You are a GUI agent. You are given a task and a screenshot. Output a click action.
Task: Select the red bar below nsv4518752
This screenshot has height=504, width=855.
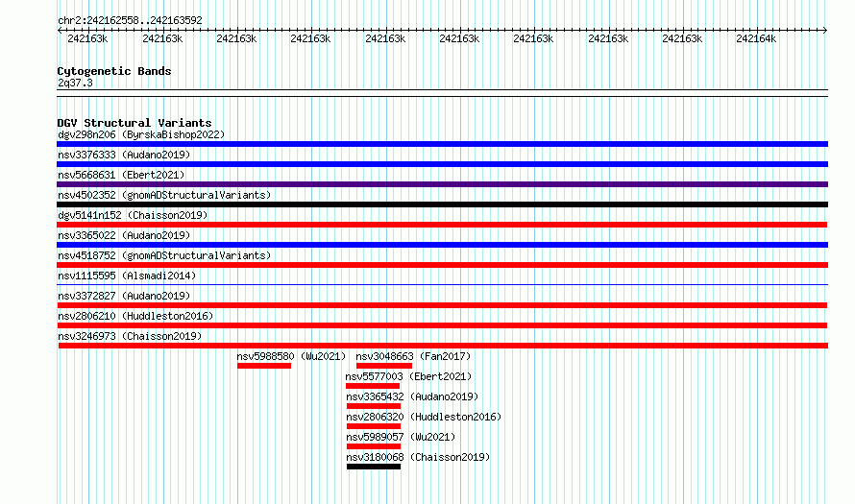coord(442,265)
